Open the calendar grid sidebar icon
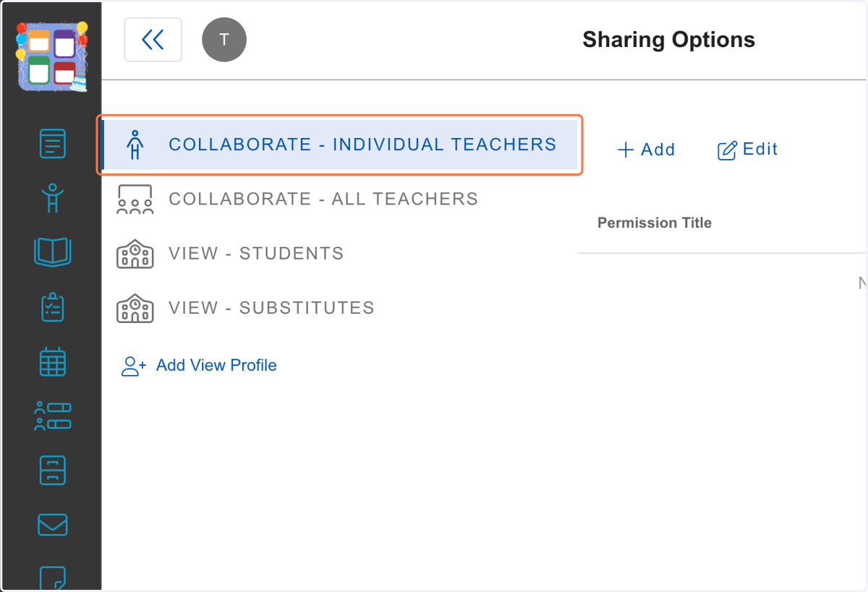 [x=52, y=361]
